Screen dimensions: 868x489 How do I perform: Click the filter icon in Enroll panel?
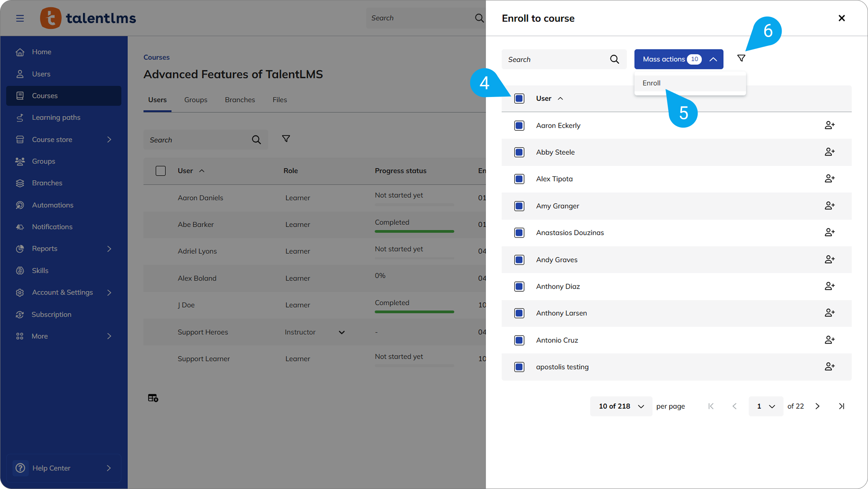coord(741,58)
